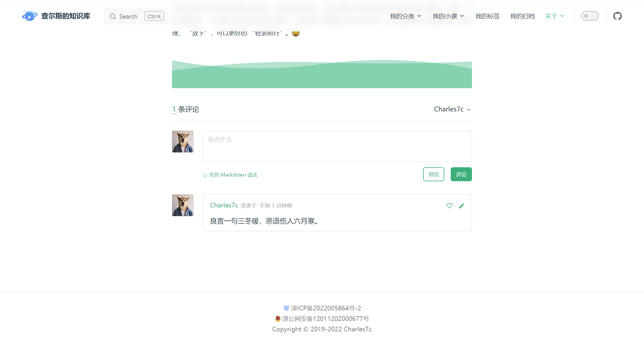Submit with the 评论 button
Image resolution: width=644 pixels, height=345 pixels.
tap(461, 174)
